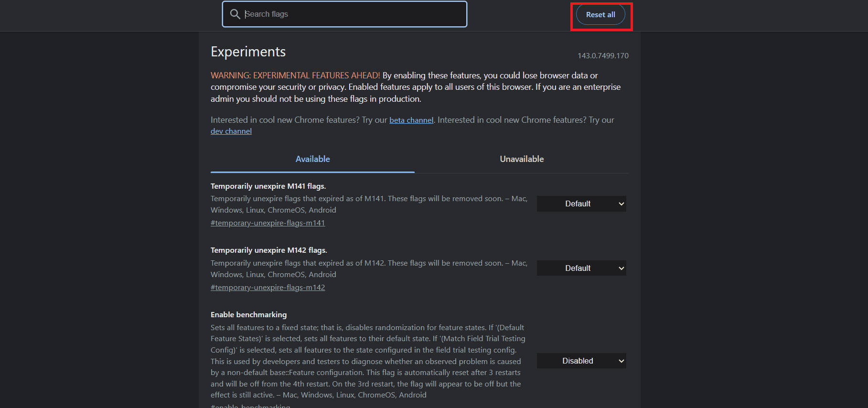Open the Enable benchmarking Disabled dropdown
Viewport: 868px width, 408px height.
581,361
